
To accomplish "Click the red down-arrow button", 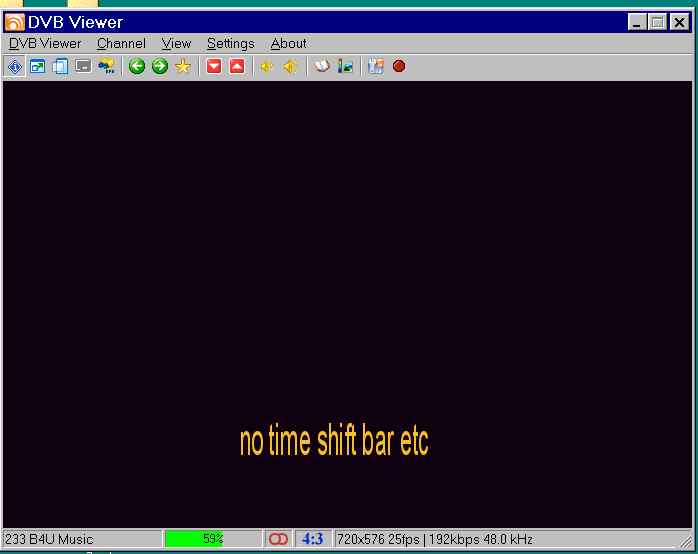I will click(214, 67).
